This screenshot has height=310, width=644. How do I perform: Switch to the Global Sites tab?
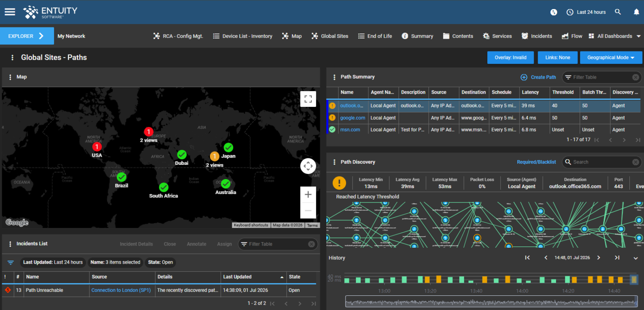(x=330, y=36)
